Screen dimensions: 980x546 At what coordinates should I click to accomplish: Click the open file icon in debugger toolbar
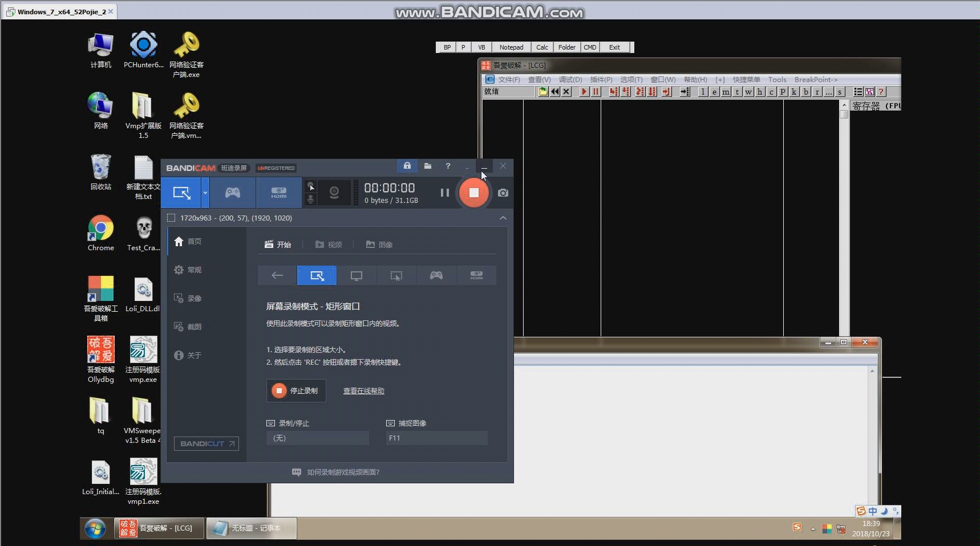(x=543, y=92)
